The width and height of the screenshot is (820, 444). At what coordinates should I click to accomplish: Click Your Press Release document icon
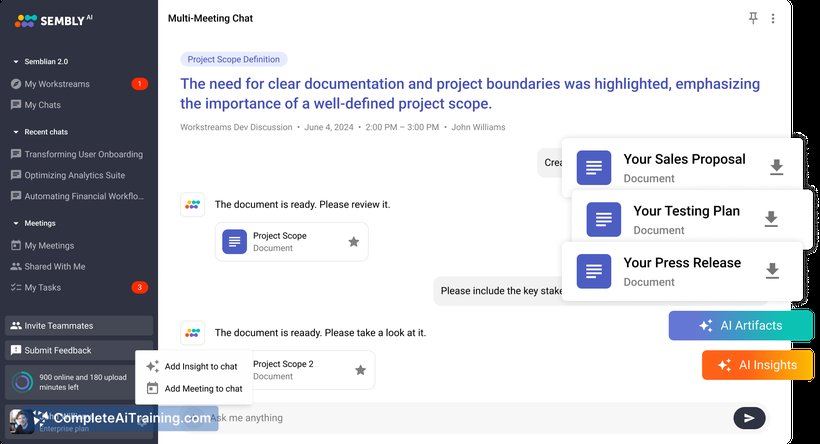point(594,271)
